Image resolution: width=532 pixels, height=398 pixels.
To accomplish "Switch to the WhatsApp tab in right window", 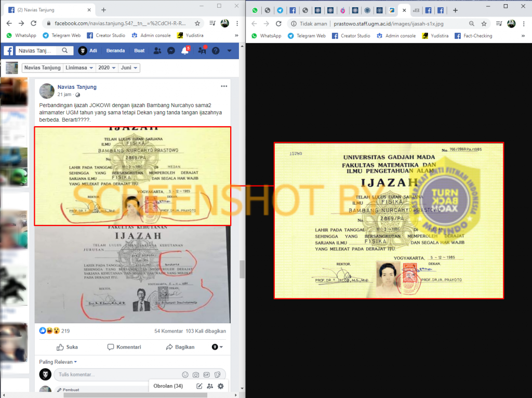I will (255, 10).
